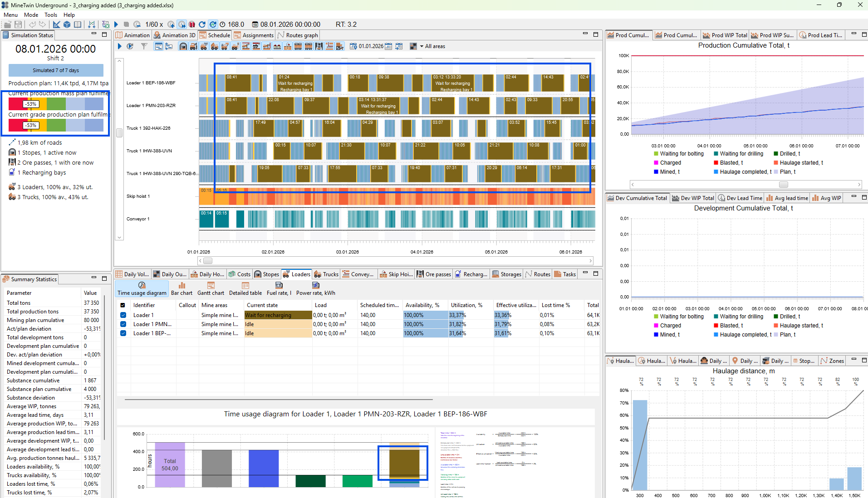Show Fuel rate, l chart
This screenshot has height=498, width=868.
click(279, 289)
